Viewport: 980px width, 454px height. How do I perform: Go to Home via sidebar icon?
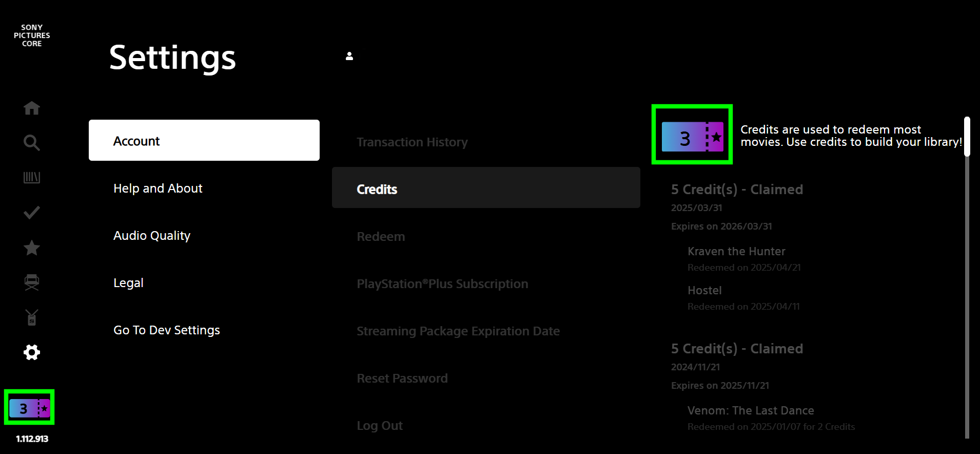click(x=32, y=108)
